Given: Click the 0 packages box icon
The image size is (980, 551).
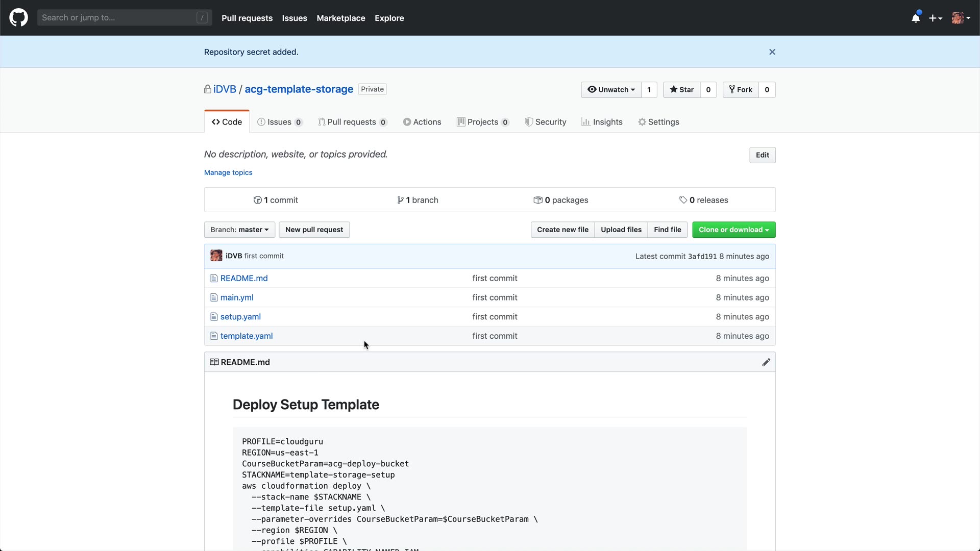Looking at the screenshot, I should pos(538,200).
